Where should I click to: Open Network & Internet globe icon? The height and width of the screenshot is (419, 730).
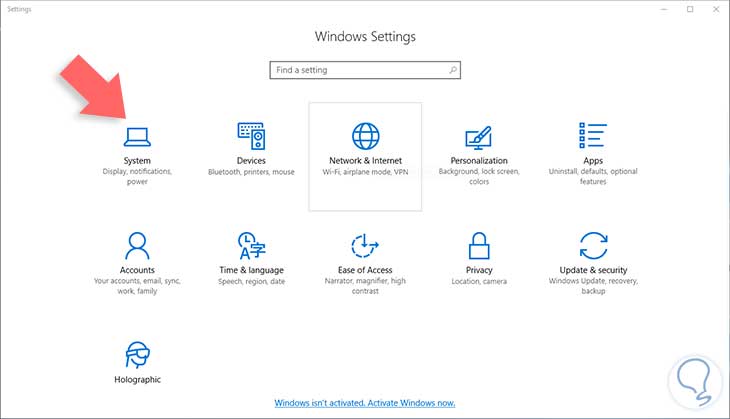point(365,136)
